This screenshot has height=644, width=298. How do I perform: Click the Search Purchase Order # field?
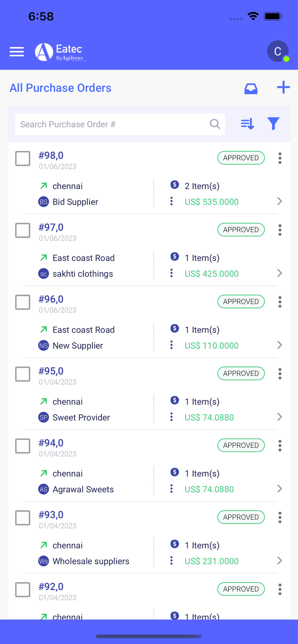[113, 124]
